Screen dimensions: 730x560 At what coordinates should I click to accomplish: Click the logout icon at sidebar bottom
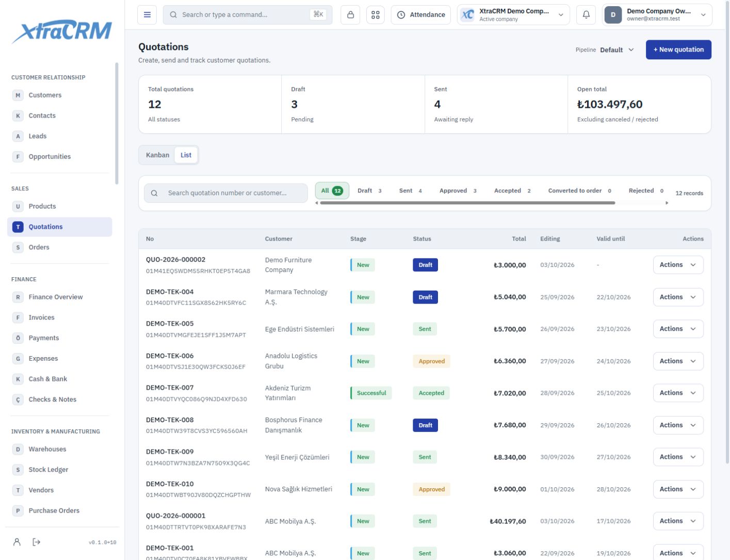pos(36,542)
